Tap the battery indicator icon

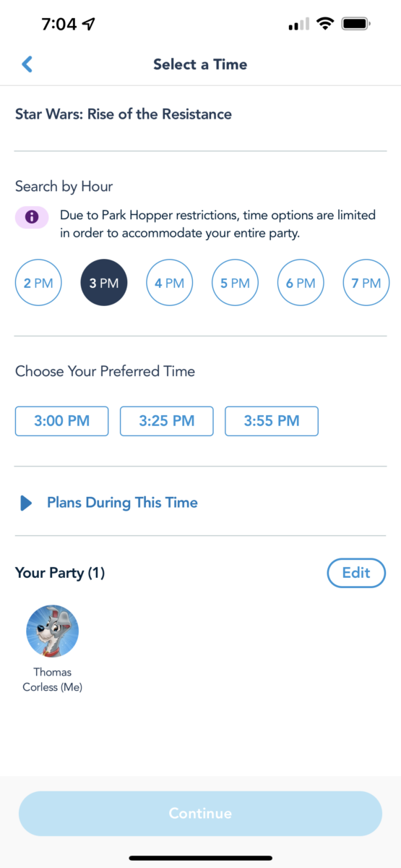click(x=356, y=24)
